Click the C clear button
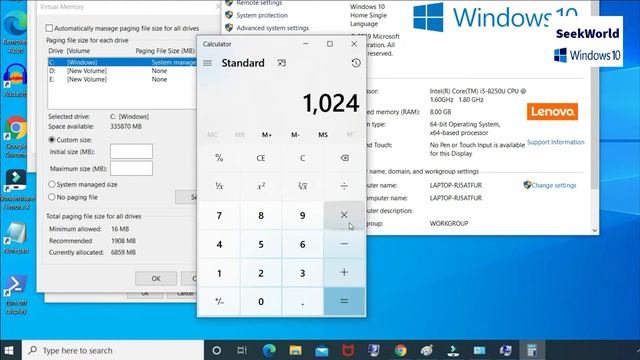Viewport: 640px width, 360px height. point(302,158)
